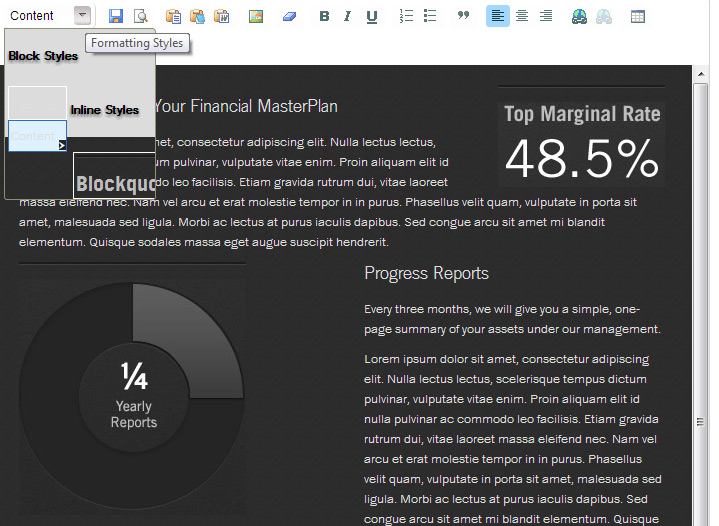Click the Progress Reports heading
This screenshot has height=526, width=719.
426,273
